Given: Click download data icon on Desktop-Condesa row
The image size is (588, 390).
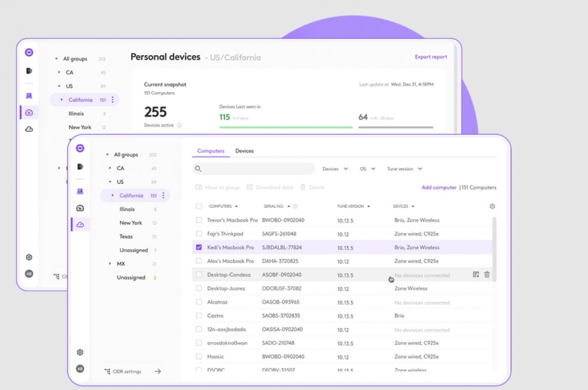Looking at the screenshot, I should [x=476, y=274].
